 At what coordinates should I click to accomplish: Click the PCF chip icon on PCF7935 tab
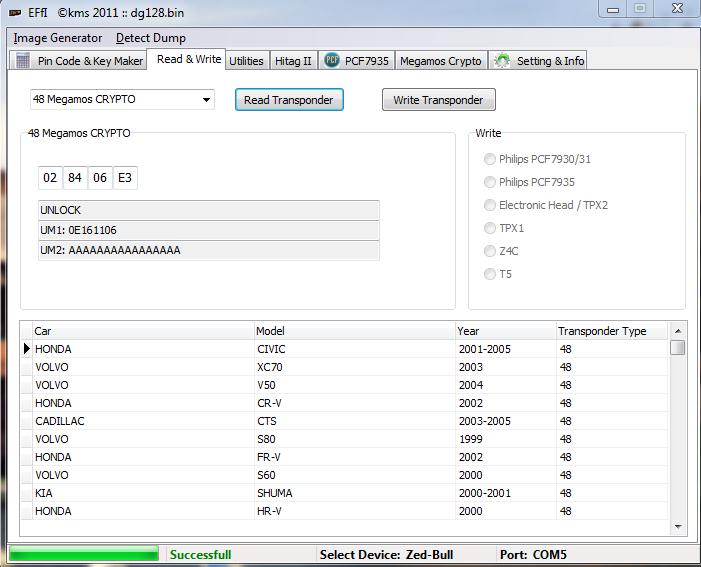pos(332,61)
